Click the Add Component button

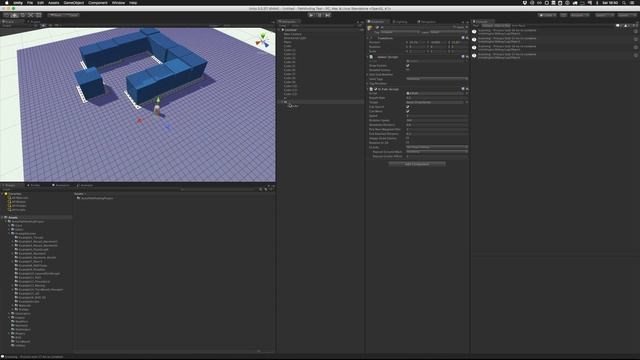click(x=417, y=164)
